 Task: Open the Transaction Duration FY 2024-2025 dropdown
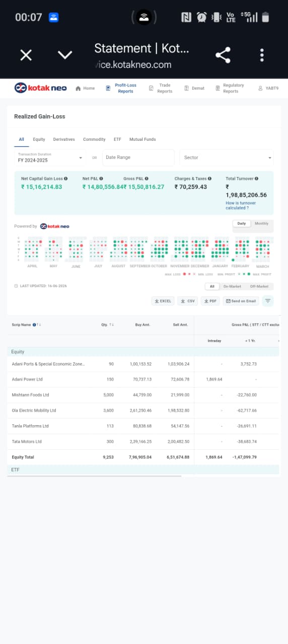click(x=50, y=157)
